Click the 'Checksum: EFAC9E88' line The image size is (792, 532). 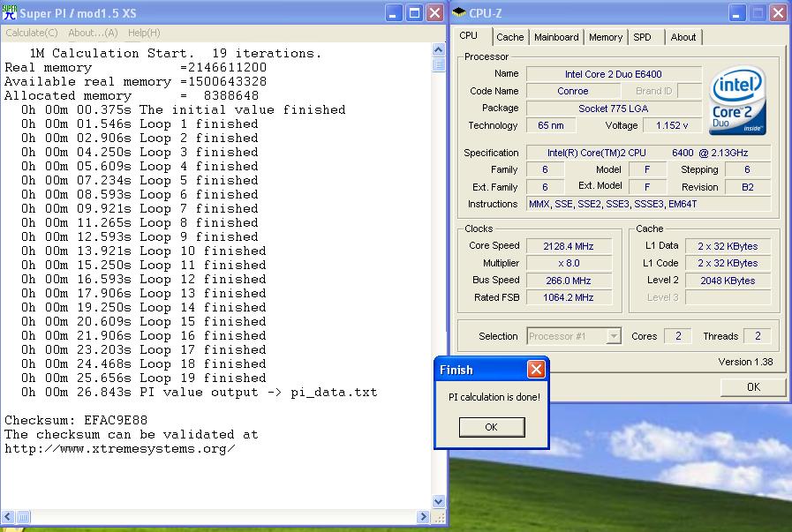[76, 420]
